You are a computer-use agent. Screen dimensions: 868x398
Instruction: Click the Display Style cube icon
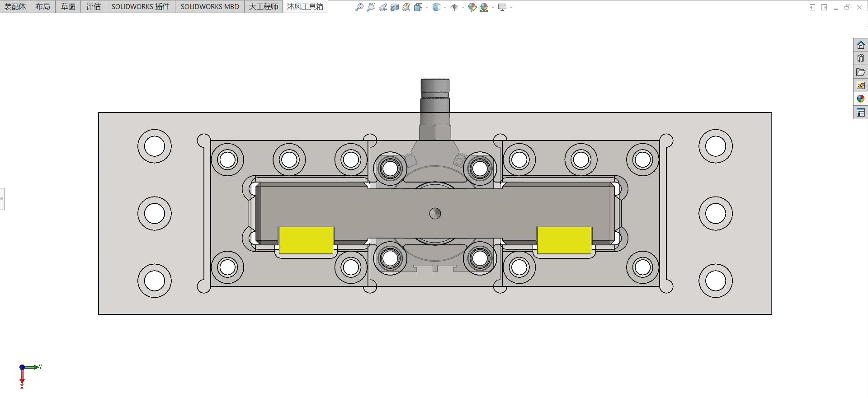(436, 7)
